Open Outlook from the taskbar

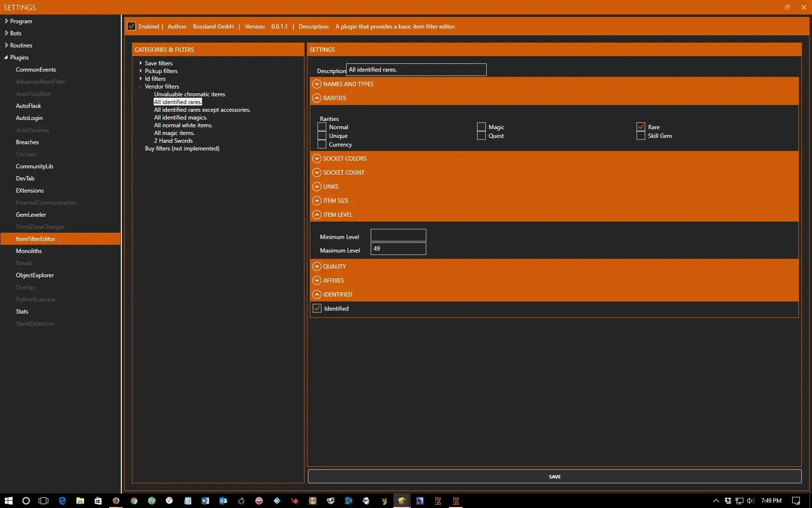(223, 501)
